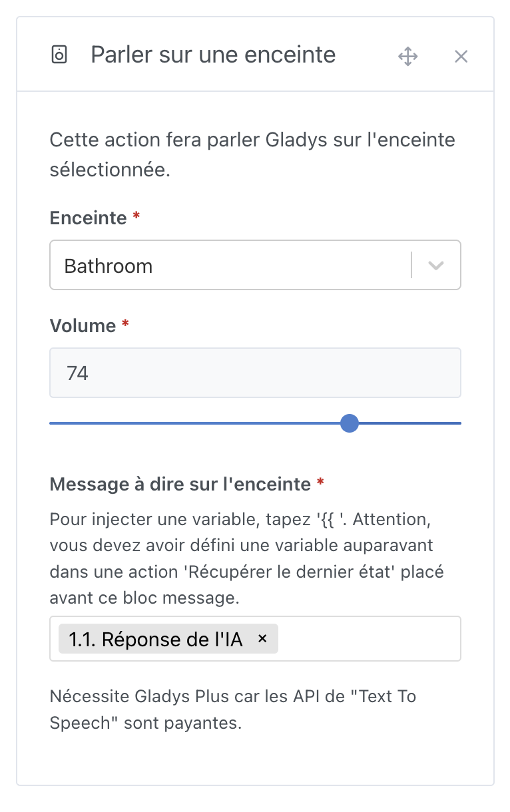This screenshot has height=812, width=510.
Task: Close the "Parler sur une enceinte" action card
Action: [x=461, y=57]
